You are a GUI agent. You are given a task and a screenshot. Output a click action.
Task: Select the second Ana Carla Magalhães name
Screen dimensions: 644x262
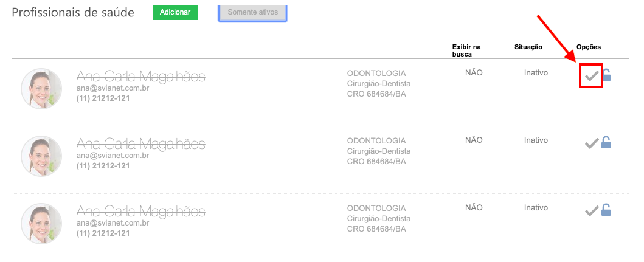tap(140, 144)
